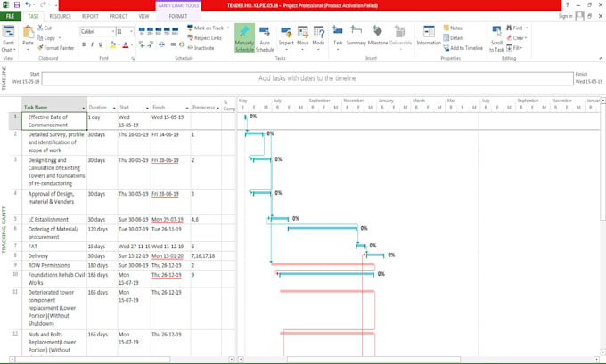Open the task Information dialog

coord(429,36)
